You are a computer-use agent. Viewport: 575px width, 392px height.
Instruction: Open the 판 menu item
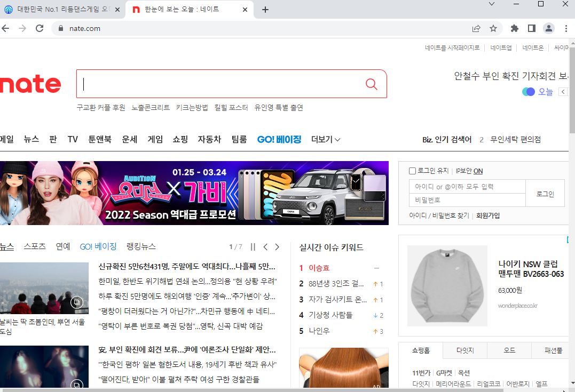click(x=53, y=139)
